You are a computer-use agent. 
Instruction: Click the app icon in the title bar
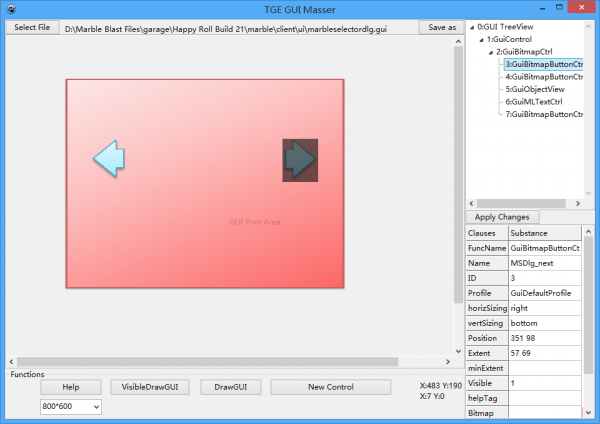tap(10, 9)
